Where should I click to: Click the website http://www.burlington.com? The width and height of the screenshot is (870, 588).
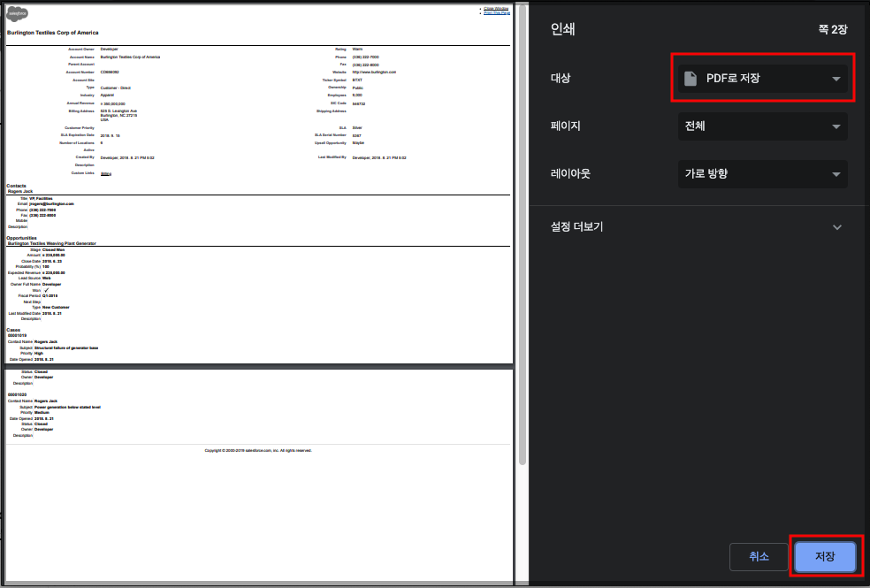pos(374,73)
